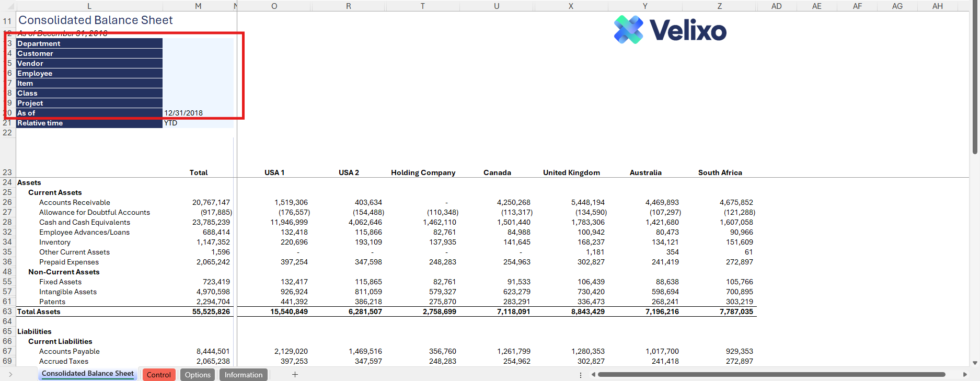Screen dimensions: 980x381
Task: Select the As of date cell 12/31/2018
Action: point(198,113)
